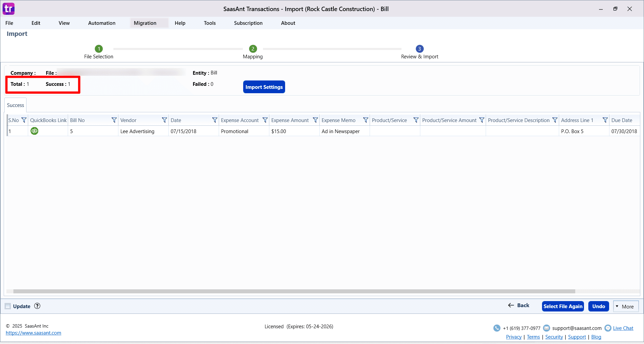Filter the Product/Service Description column
Image resolution: width=644 pixels, height=344 pixels.
coord(555,120)
